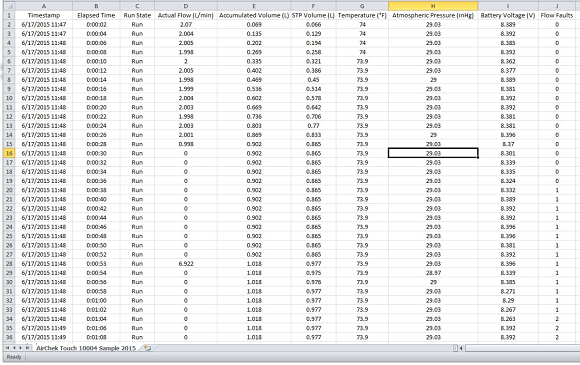Select row 28 header

[x=9, y=264]
